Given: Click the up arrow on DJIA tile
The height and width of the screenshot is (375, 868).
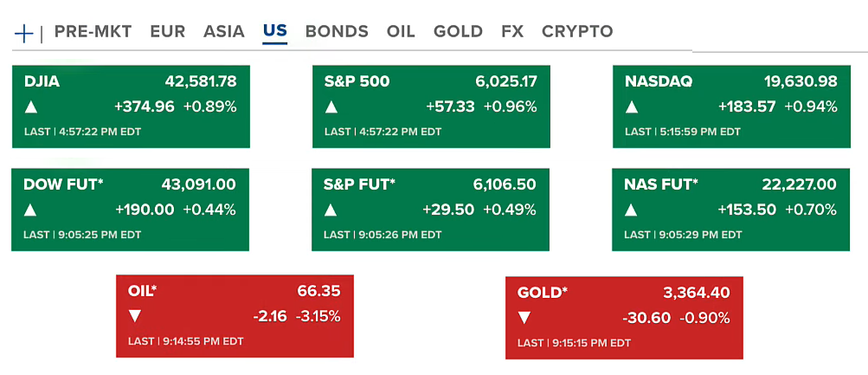Looking at the screenshot, I should [x=32, y=107].
